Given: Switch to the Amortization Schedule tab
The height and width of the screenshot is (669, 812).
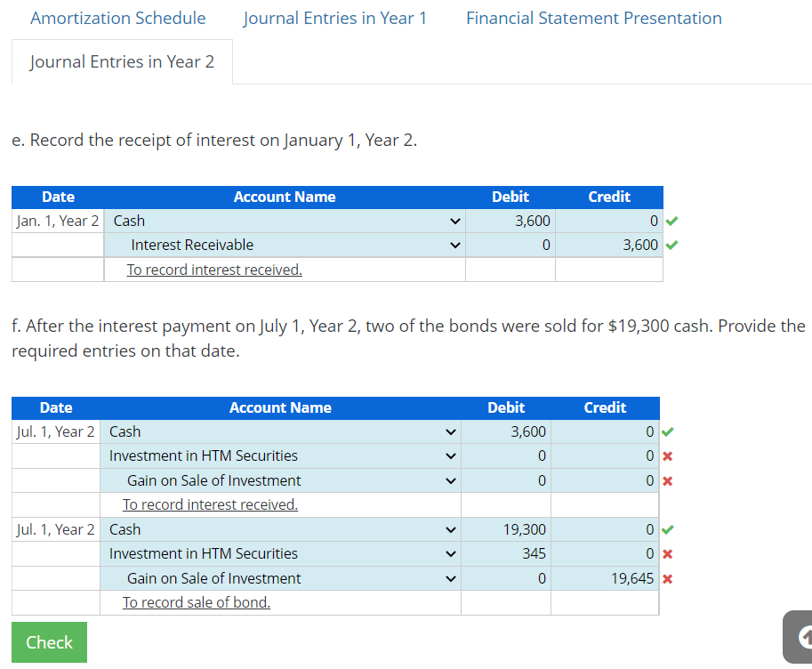Looking at the screenshot, I should [117, 18].
